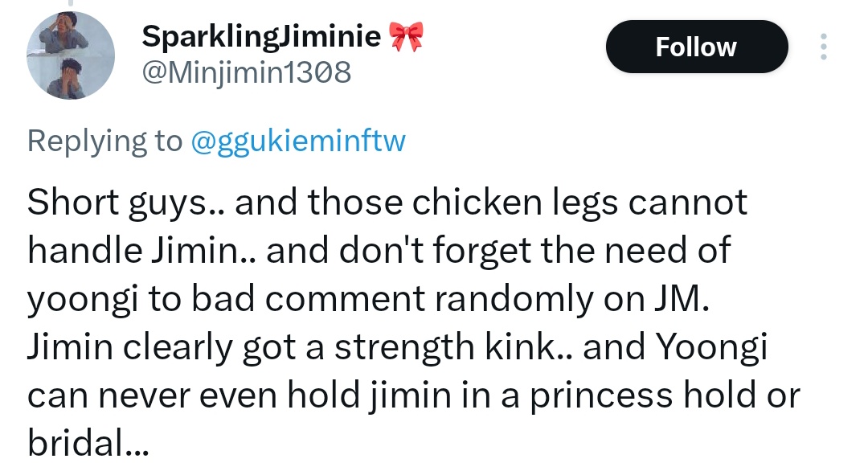Open SparklingJiminie's profile picture
This screenshot has width=868, height=467.
coord(70,55)
